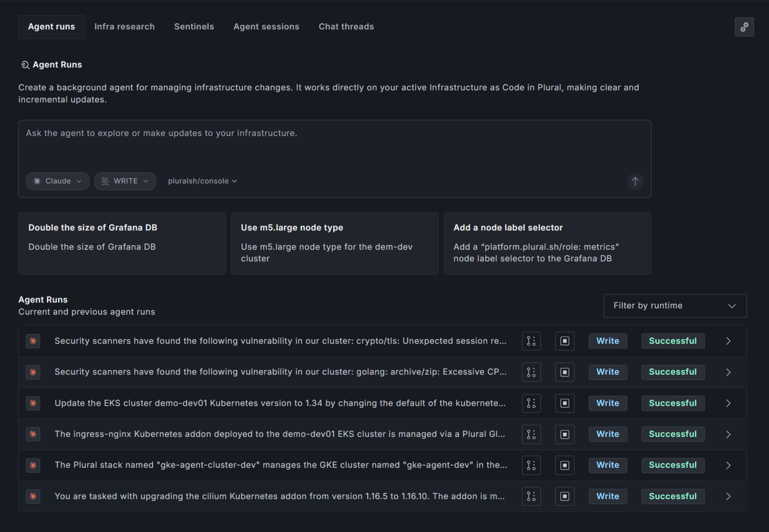
Task: Click the send arrow in prompt box
Action: point(635,181)
